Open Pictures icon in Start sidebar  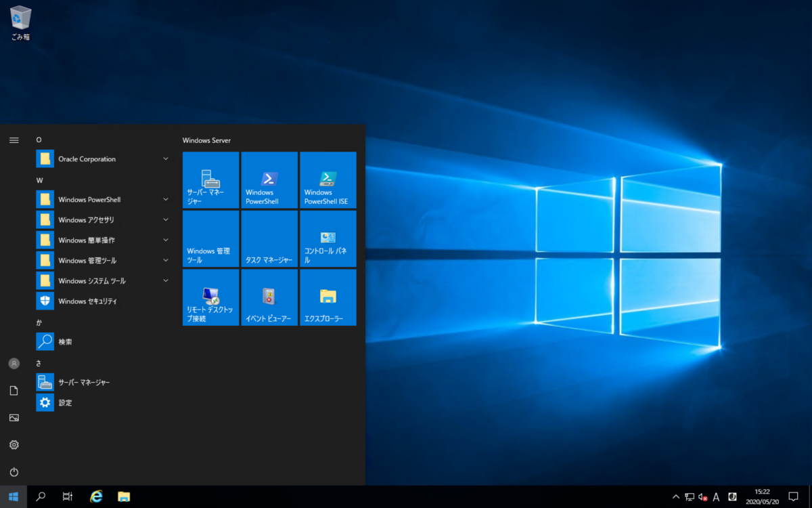(x=14, y=418)
